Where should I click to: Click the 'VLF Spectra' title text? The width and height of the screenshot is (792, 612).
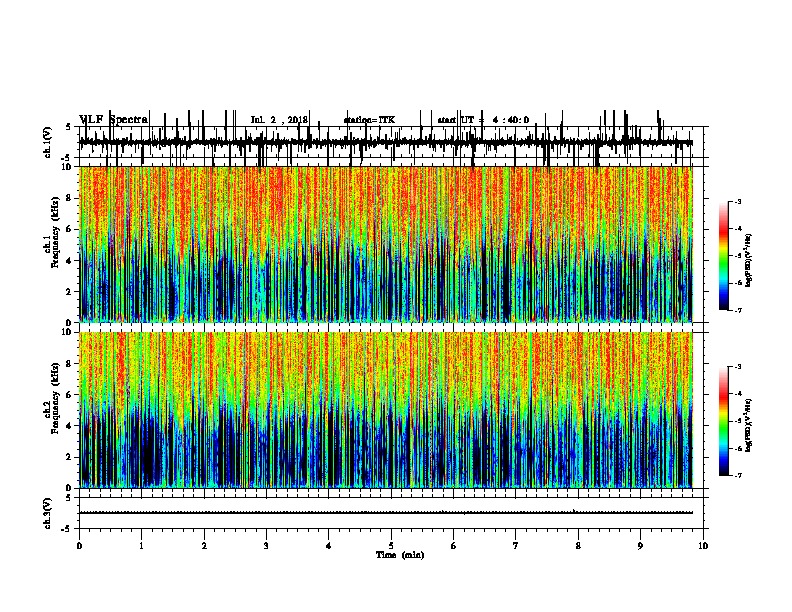tap(114, 120)
